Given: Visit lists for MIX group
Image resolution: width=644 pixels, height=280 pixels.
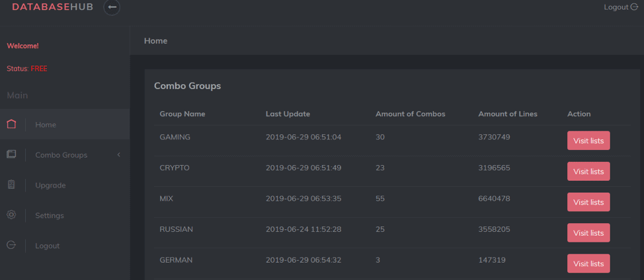Looking at the screenshot, I should [x=588, y=202].
